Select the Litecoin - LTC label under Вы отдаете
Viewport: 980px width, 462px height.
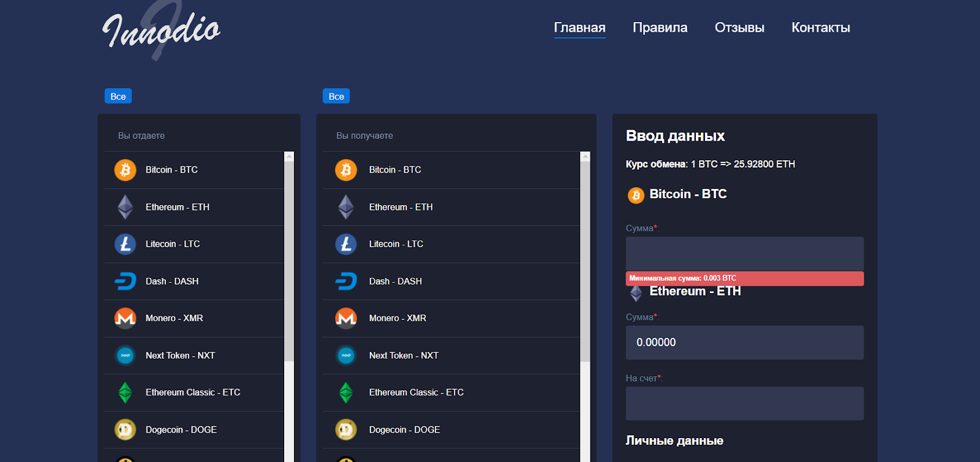click(x=173, y=244)
